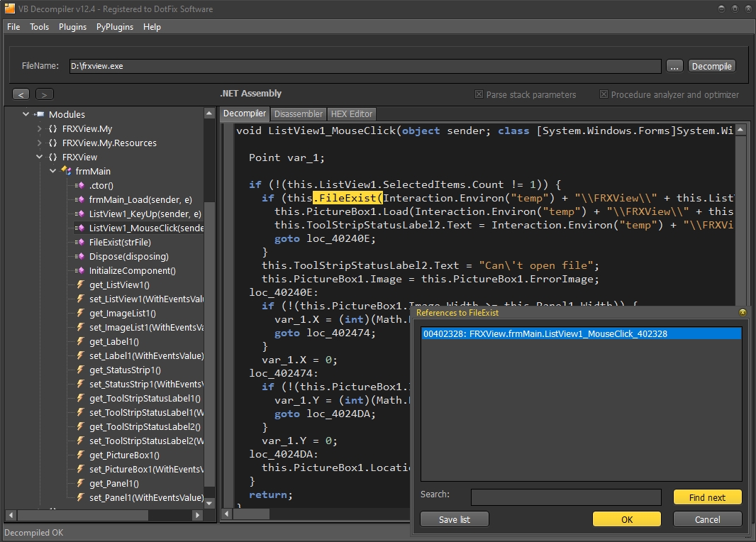
Task: Switch to the Disassembler tab
Action: tap(299, 114)
